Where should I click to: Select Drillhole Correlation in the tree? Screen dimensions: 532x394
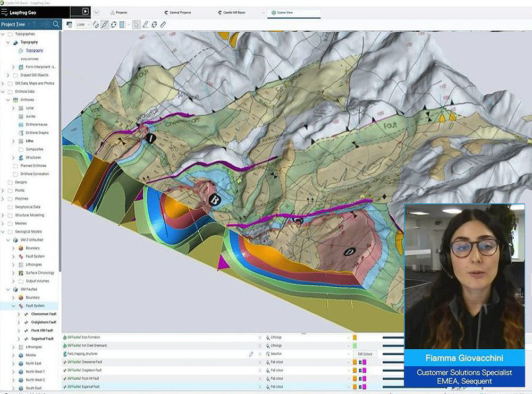click(x=35, y=174)
